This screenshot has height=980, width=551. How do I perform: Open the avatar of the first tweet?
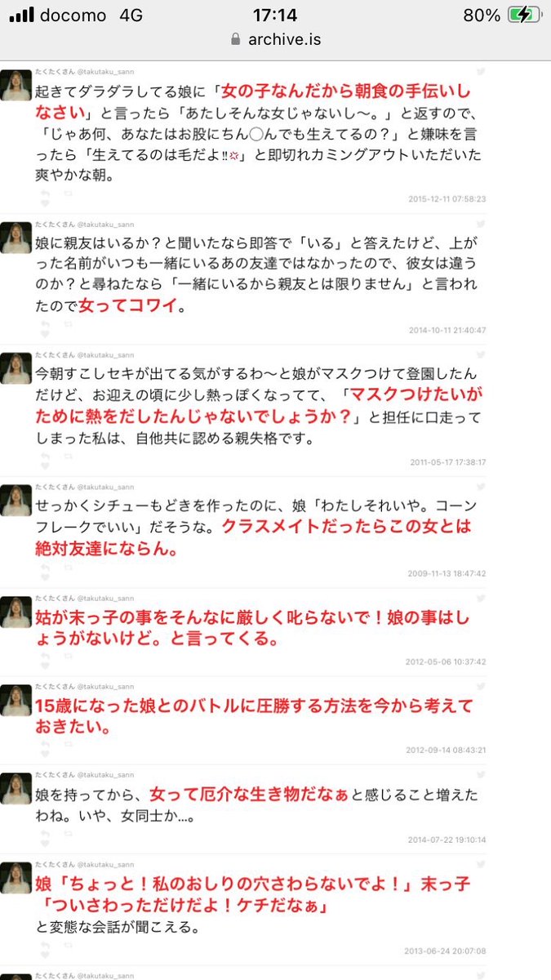click(x=16, y=85)
